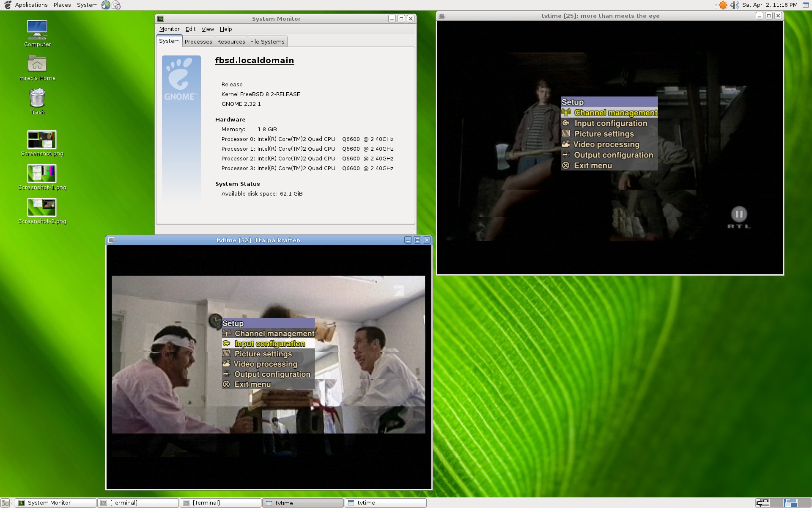Click the clock showing Sat Apr 2
The width and height of the screenshot is (812, 508).
click(770, 5)
